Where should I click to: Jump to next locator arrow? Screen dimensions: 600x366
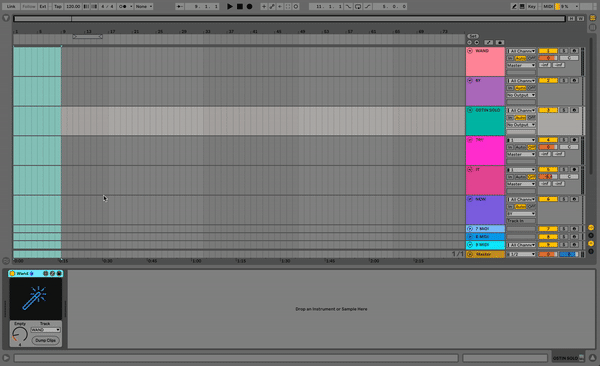click(x=477, y=42)
